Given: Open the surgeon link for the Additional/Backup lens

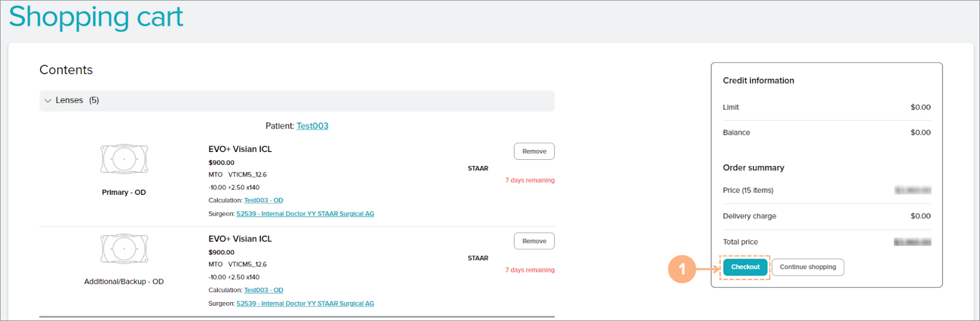Looking at the screenshot, I should 305,304.
